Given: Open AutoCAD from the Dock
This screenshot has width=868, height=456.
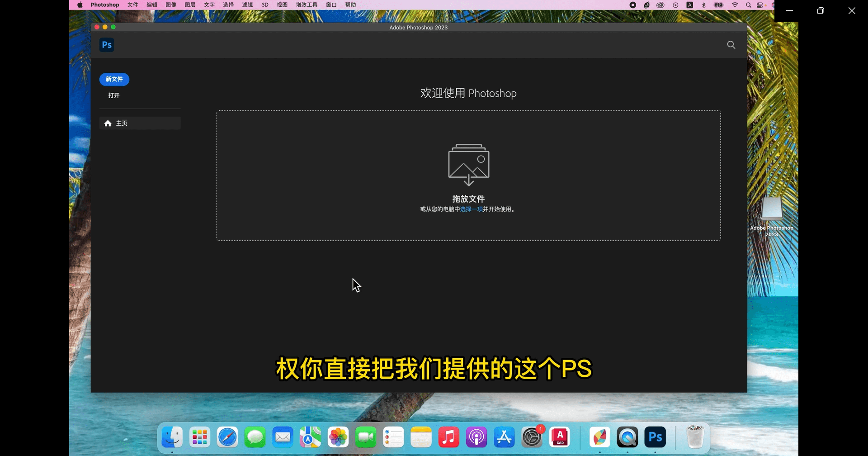Looking at the screenshot, I should click(560, 437).
